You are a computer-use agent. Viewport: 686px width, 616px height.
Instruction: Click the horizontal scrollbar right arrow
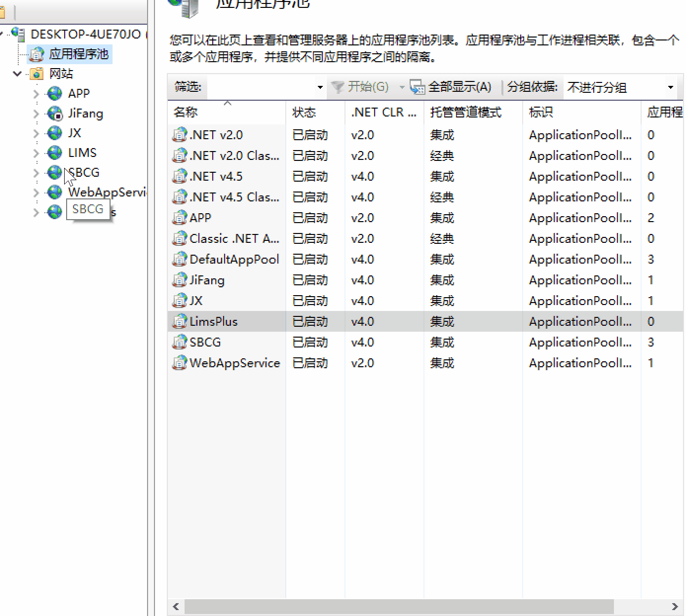(x=675, y=606)
